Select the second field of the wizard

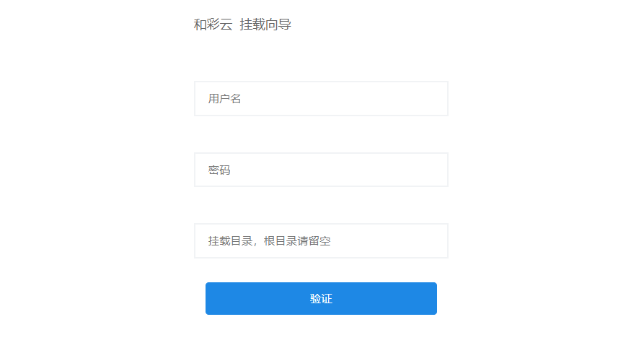coord(321,170)
